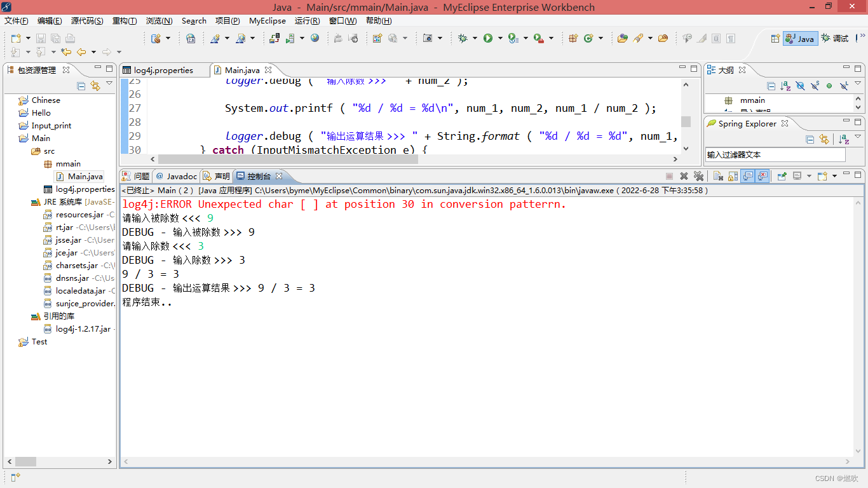Open the Display Selected Console dropdown
The height and width of the screenshot is (488, 868).
click(x=808, y=176)
